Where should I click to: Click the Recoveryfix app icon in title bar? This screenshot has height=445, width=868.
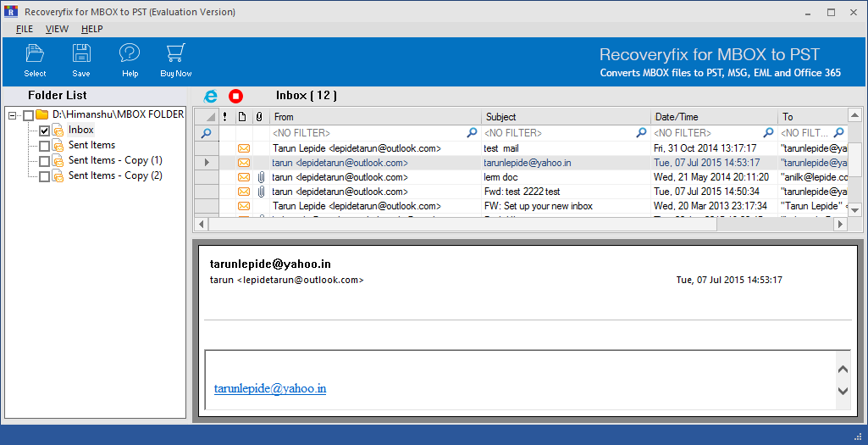10,12
